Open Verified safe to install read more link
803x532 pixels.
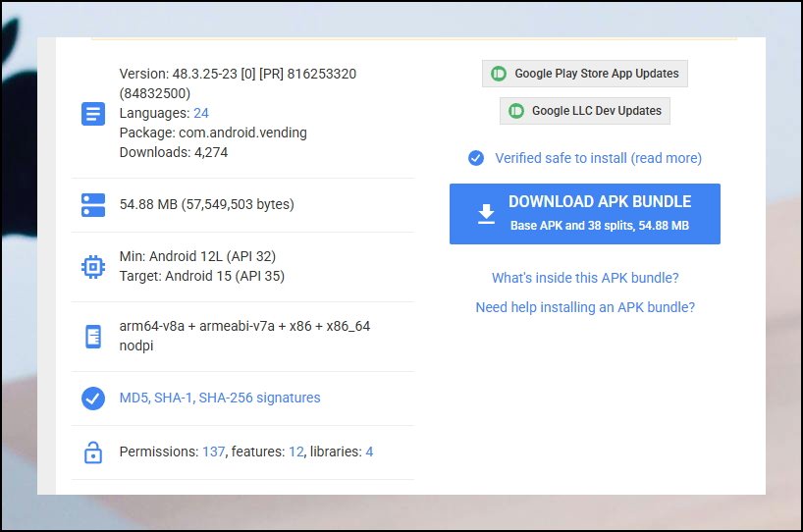(x=598, y=158)
